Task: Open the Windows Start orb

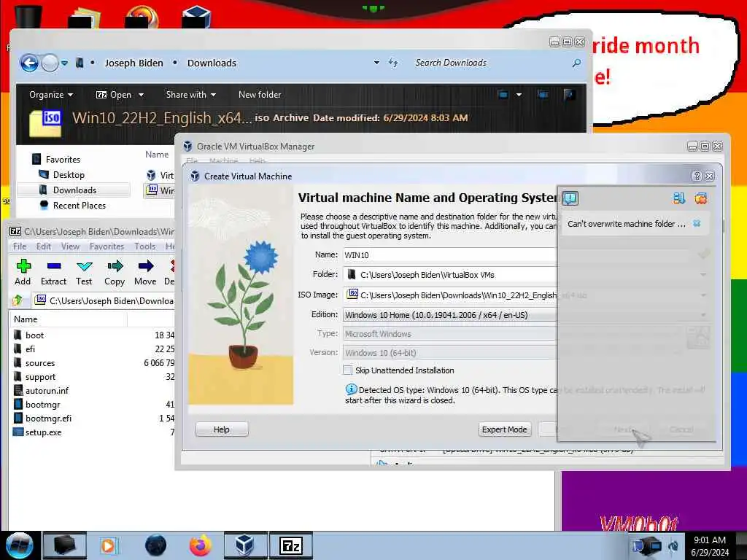Action: [20, 545]
